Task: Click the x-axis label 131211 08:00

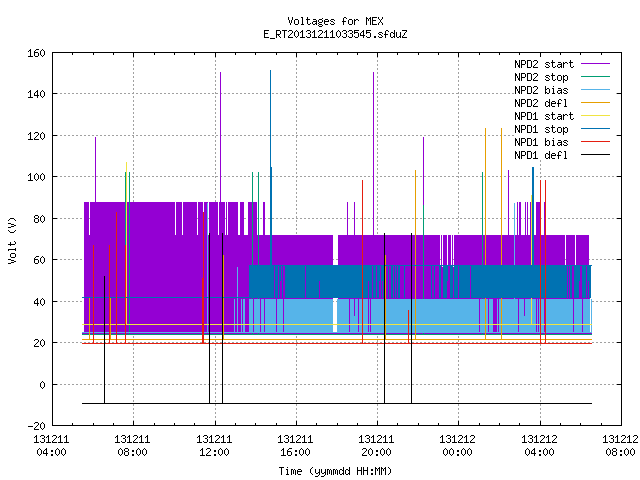Action: pos(132,446)
